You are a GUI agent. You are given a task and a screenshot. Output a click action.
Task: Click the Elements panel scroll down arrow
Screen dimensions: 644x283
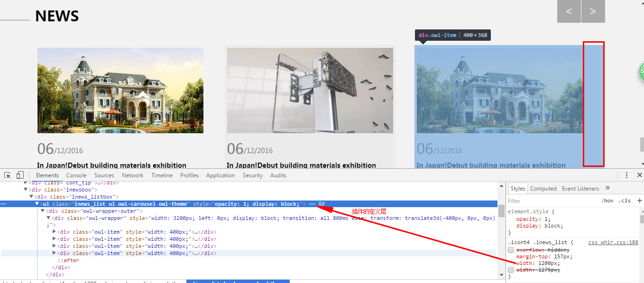click(501, 274)
